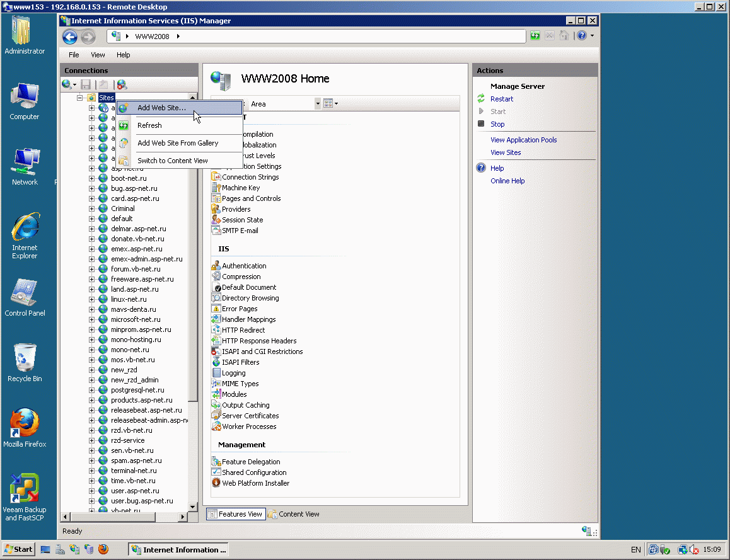Click the down arrow of Connections vertical scrollbar

tap(193, 506)
